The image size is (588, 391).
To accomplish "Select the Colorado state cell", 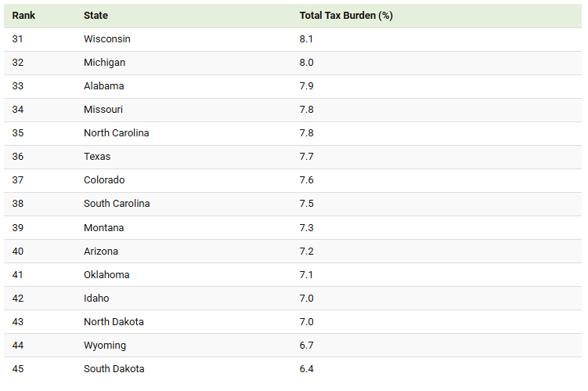I will point(104,180).
